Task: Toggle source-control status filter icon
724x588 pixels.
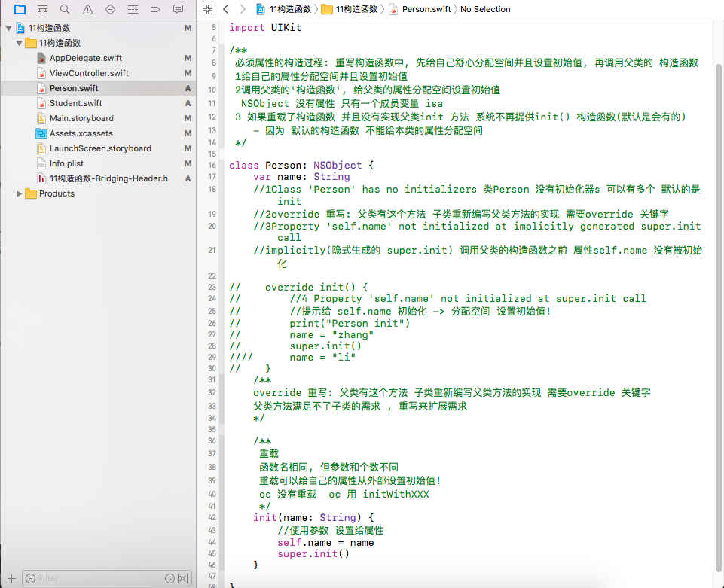Action: [183, 578]
